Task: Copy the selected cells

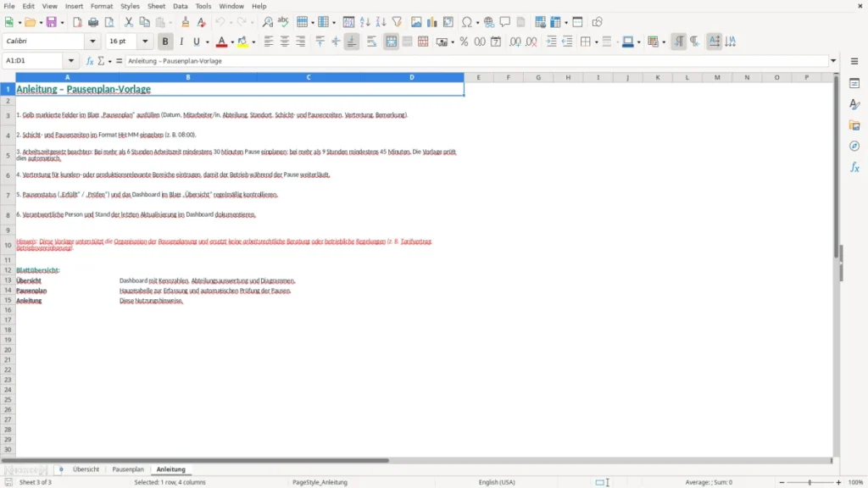Action: 144,22
